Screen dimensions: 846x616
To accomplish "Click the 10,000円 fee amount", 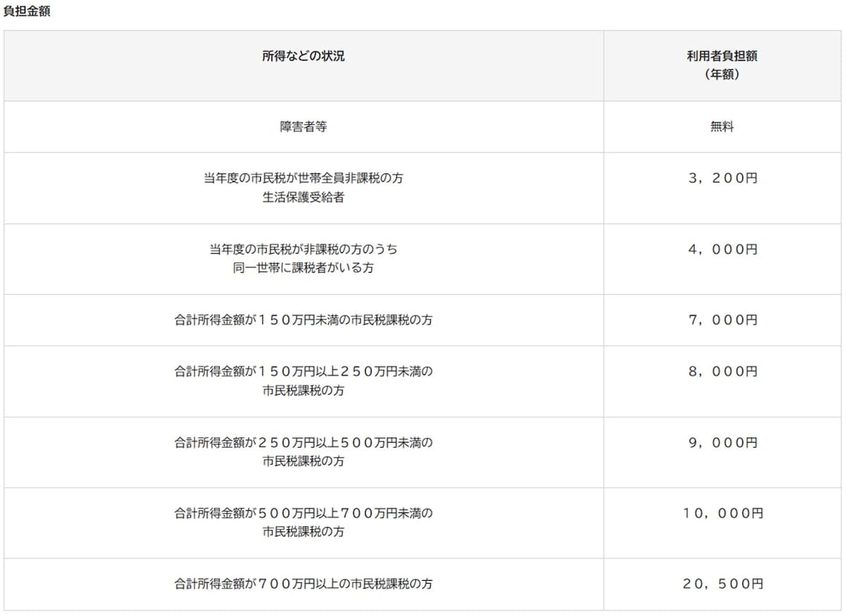I will point(722,513).
